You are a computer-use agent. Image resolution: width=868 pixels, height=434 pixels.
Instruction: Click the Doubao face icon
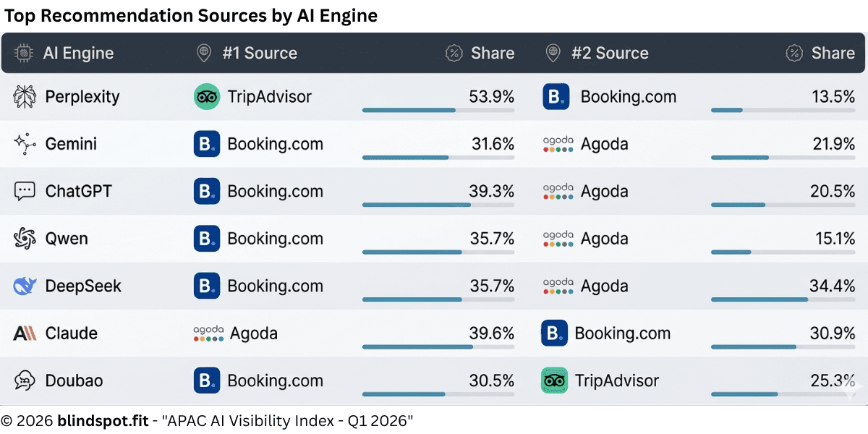(x=25, y=380)
